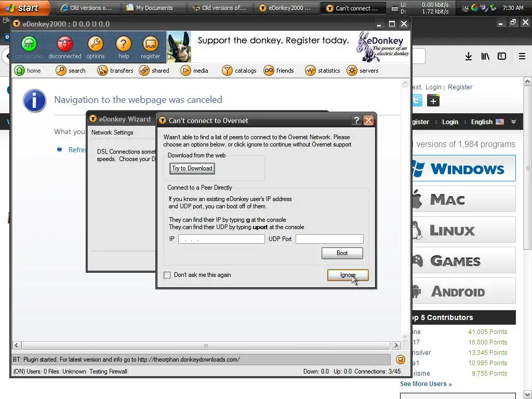
Task: Enable Don't ask me this again checkbox
Action: (x=167, y=275)
